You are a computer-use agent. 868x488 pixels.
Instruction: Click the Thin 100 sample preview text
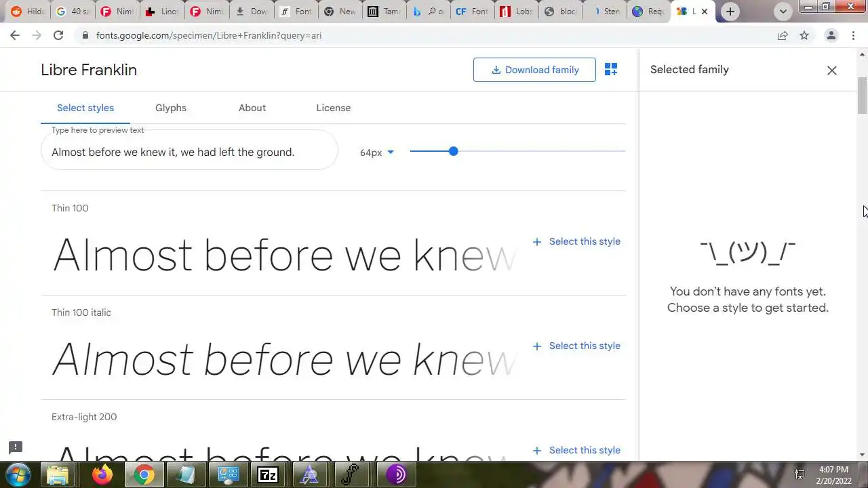283,256
